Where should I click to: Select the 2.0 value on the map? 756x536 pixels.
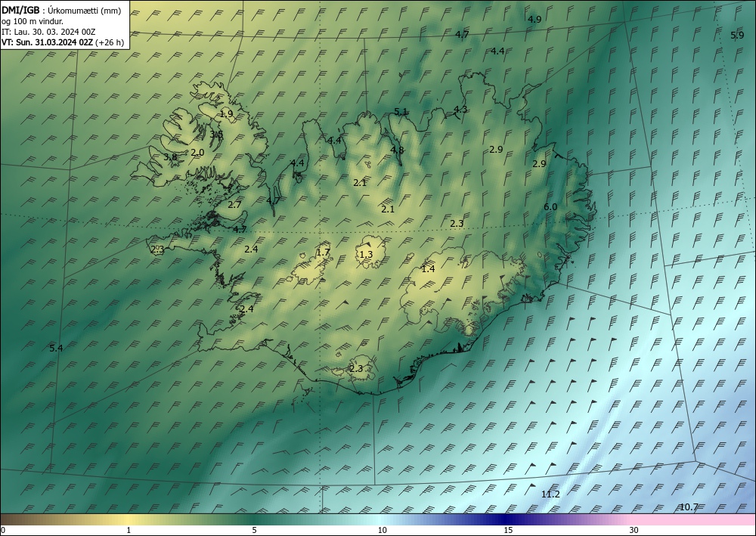[197, 152]
